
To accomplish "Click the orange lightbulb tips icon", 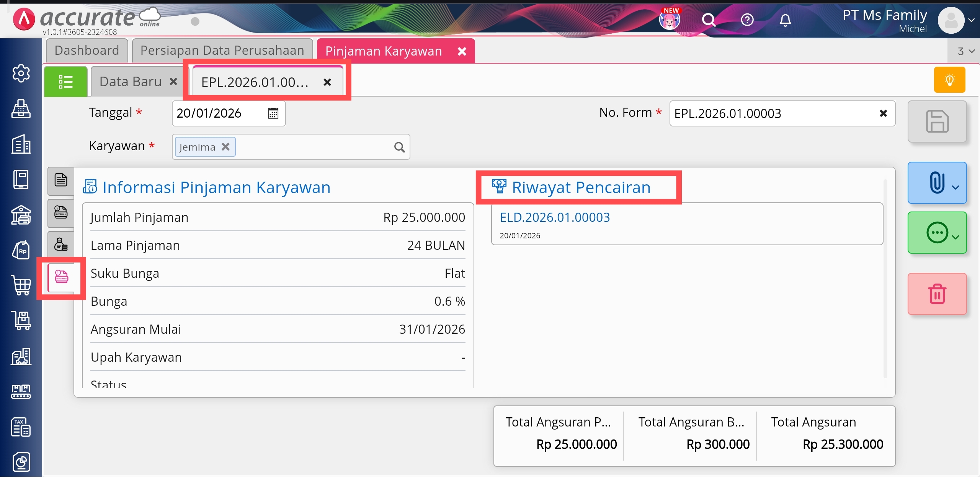I will pyautogui.click(x=949, y=80).
